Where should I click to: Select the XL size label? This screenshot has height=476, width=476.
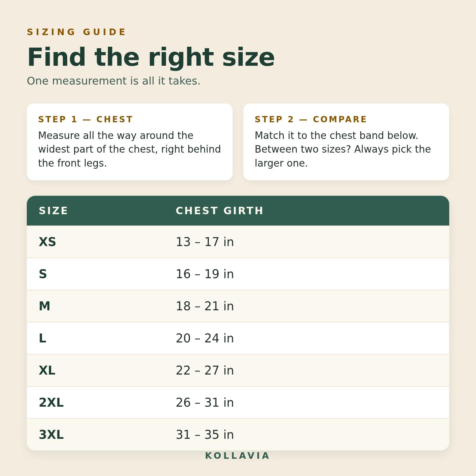point(47,370)
